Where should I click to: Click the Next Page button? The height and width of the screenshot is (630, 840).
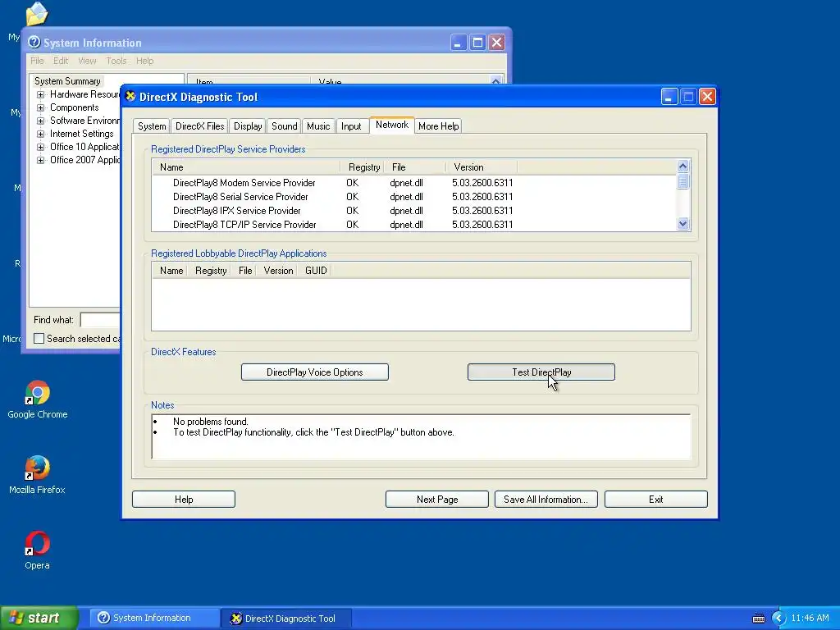point(436,500)
